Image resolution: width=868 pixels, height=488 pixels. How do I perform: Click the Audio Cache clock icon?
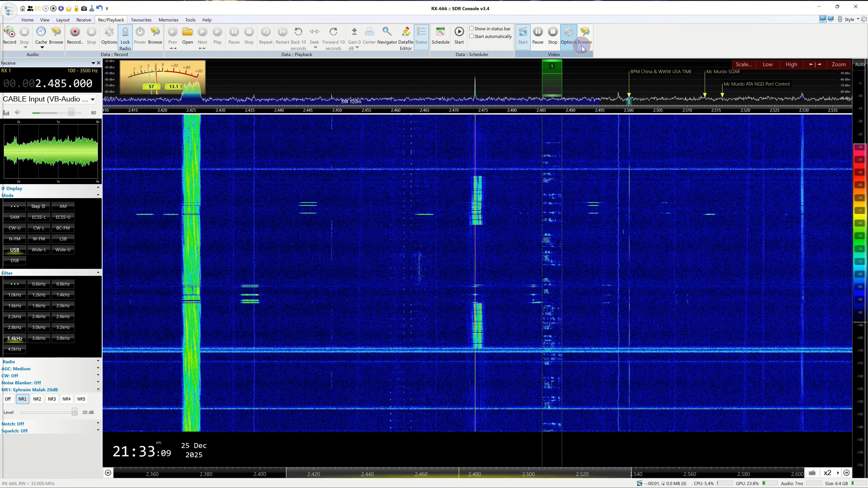click(41, 32)
